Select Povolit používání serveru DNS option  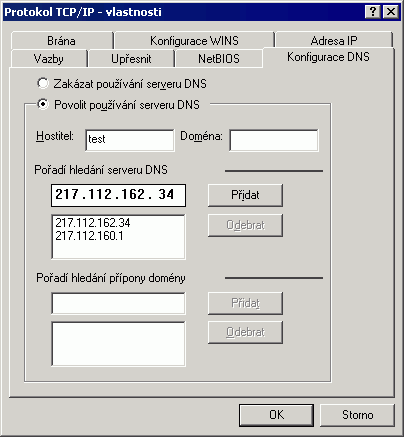click(43, 104)
